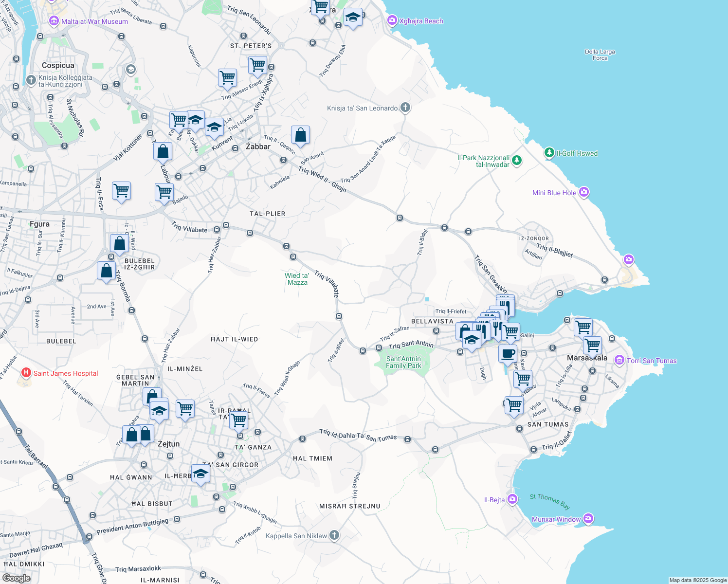Open the Il-Park Nazzjonali tal-Inwadar marker
This screenshot has height=584, width=728.
[x=517, y=160]
